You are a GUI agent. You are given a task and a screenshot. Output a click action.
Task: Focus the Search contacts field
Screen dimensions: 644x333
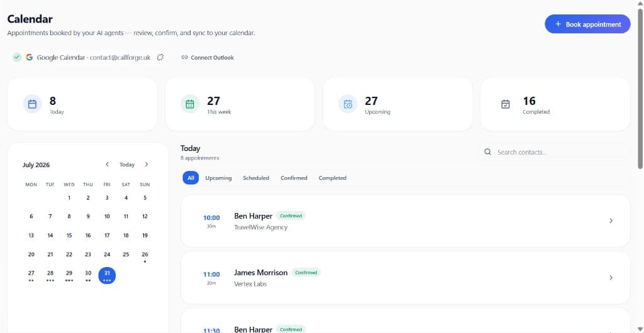(554, 152)
